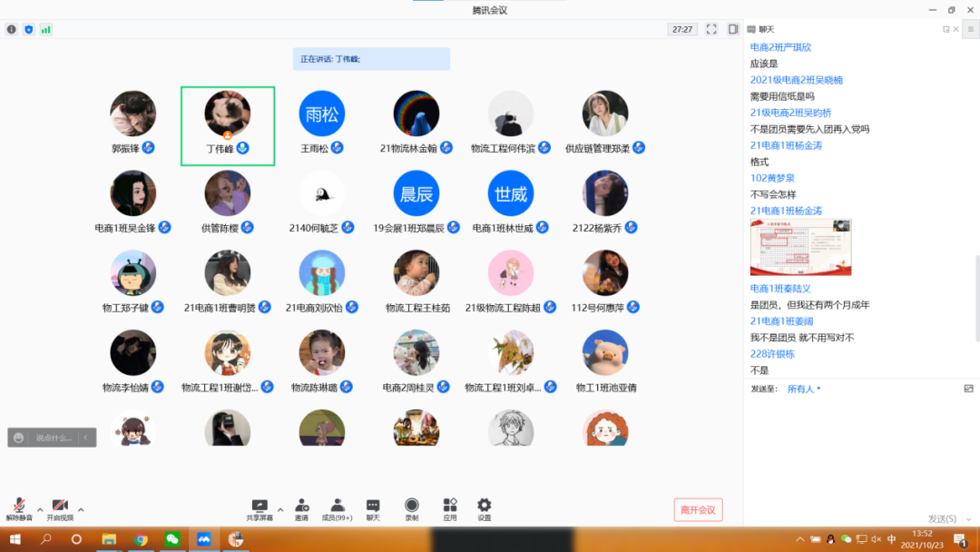Click the 共享屏幕 share screen icon
Screen dimensions: 980x552
pos(259,507)
